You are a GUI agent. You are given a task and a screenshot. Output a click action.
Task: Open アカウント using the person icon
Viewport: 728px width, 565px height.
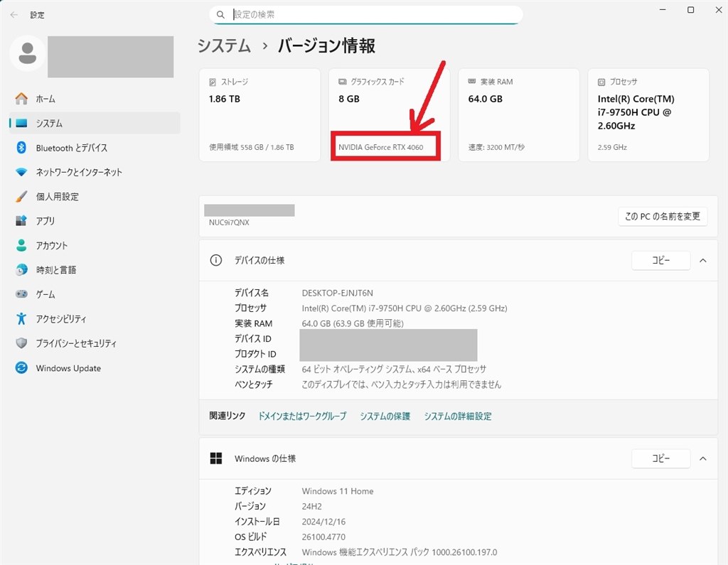coord(23,245)
